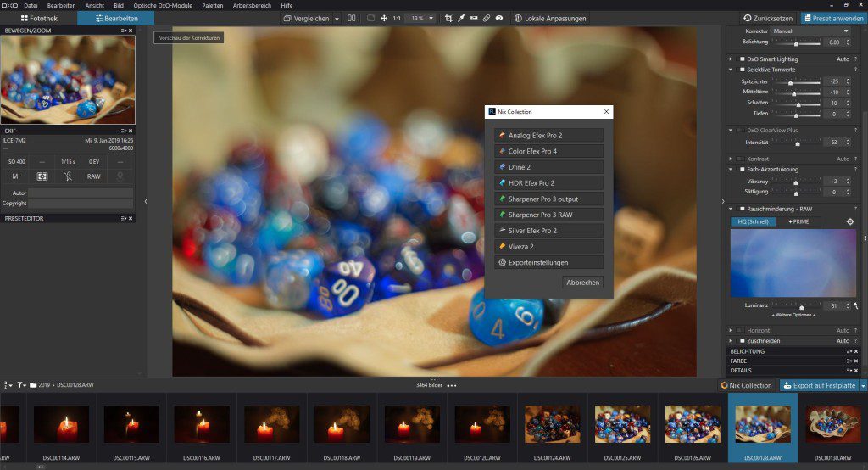Click the eye preview icon in toolbar
Viewport: 868px width, 470px height.
tap(499, 19)
